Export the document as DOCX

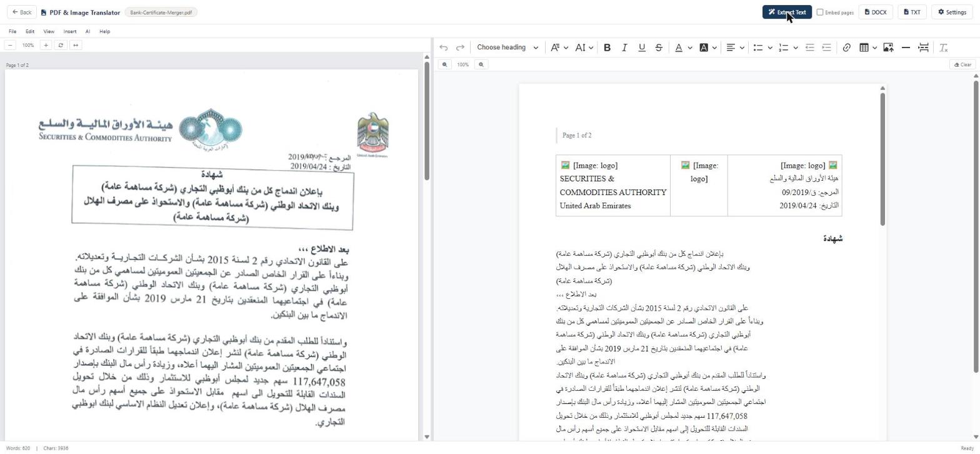click(875, 12)
